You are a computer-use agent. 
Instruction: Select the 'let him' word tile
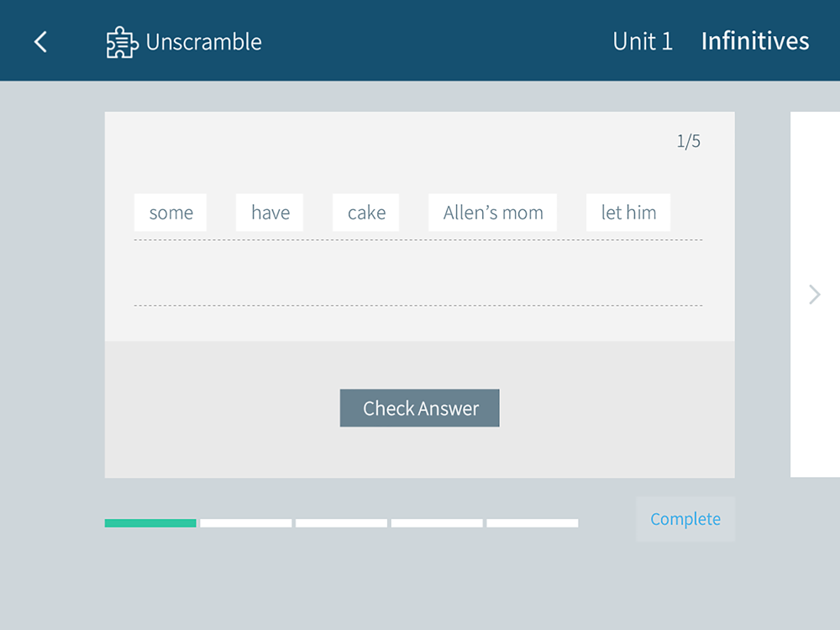[x=628, y=213]
